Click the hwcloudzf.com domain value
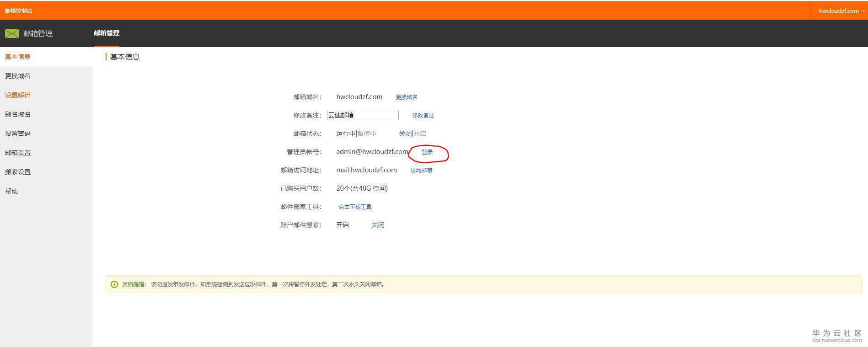Image resolution: width=868 pixels, height=347 pixels. click(359, 97)
